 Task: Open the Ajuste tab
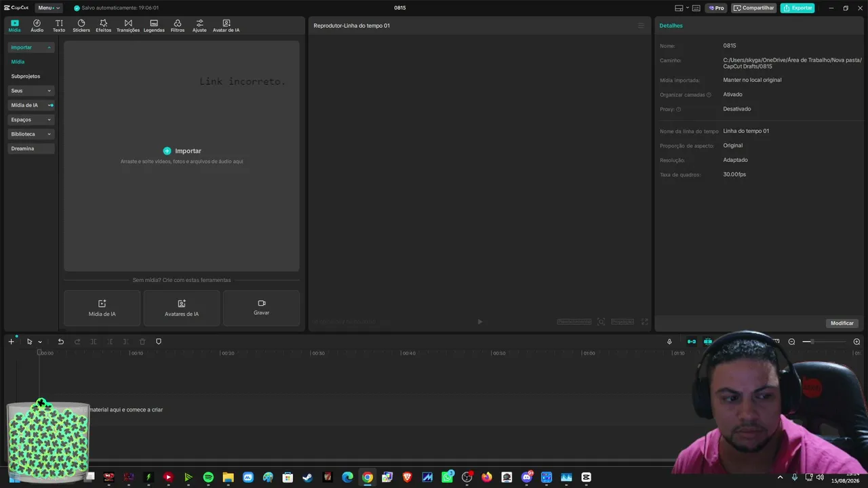[x=199, y=26]
